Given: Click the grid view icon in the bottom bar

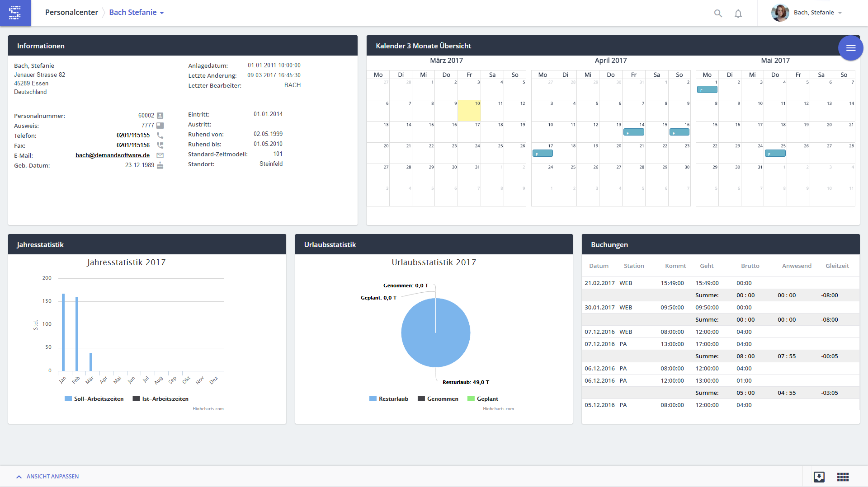Looking at the screenshot, I should coord(843,477).
